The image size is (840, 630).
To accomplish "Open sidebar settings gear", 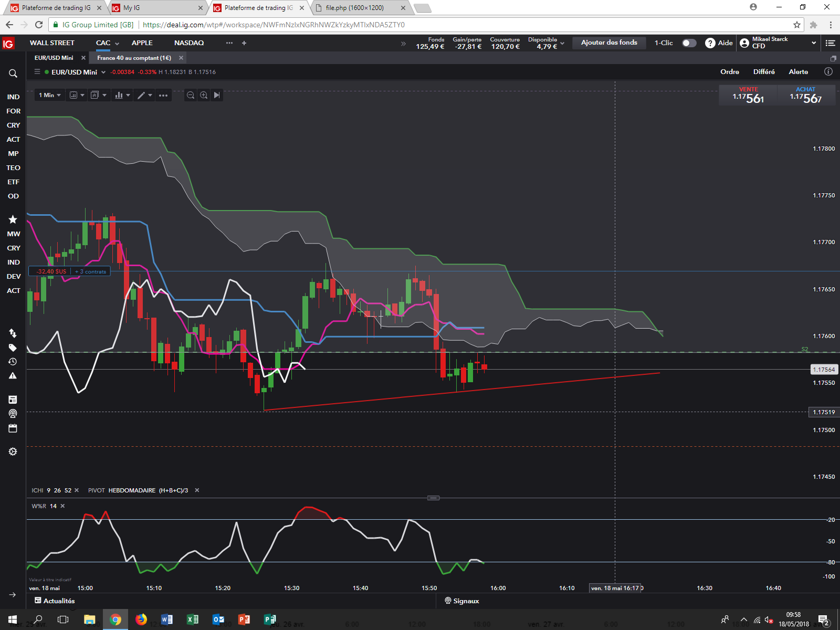I will point(13,451).
